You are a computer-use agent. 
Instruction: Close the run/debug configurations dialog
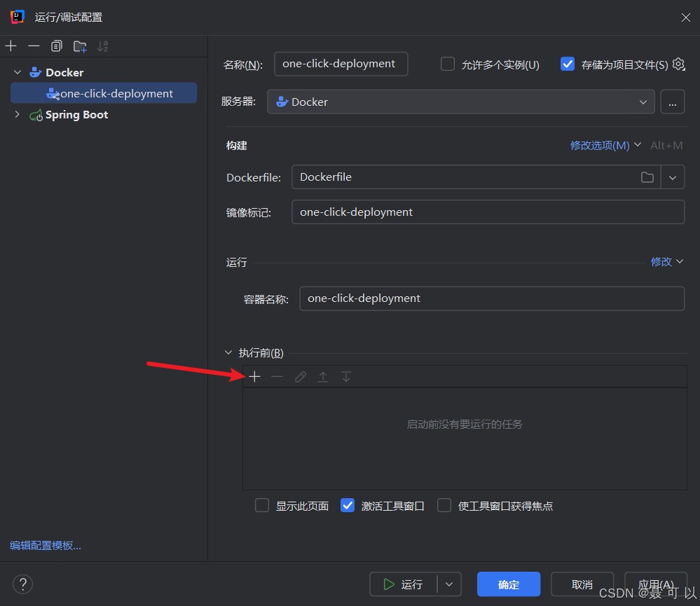[x=686, y=18]
